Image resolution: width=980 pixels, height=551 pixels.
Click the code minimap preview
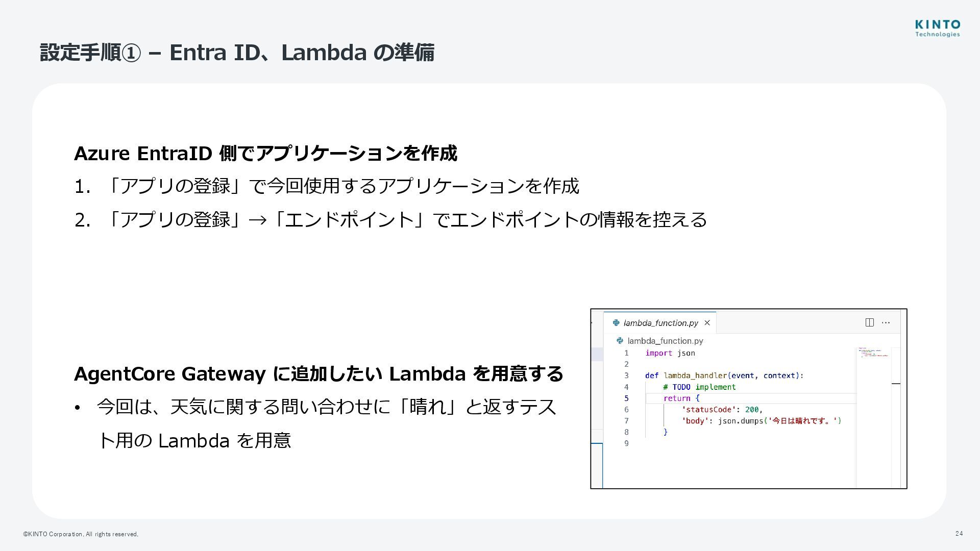[x=873, y=353]
